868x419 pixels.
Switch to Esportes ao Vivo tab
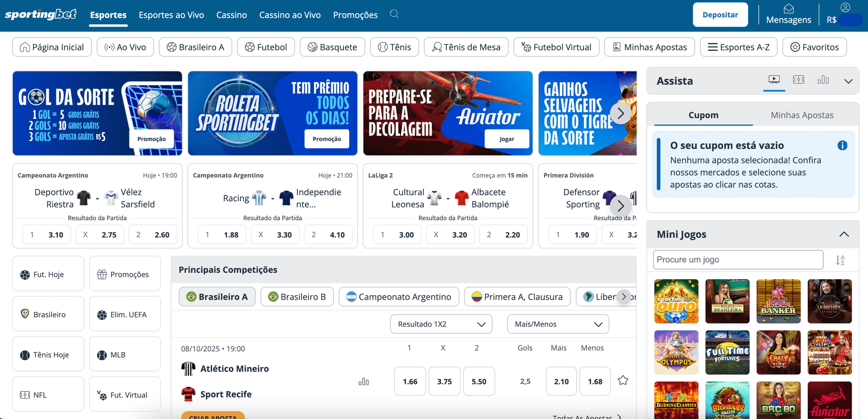171,15
